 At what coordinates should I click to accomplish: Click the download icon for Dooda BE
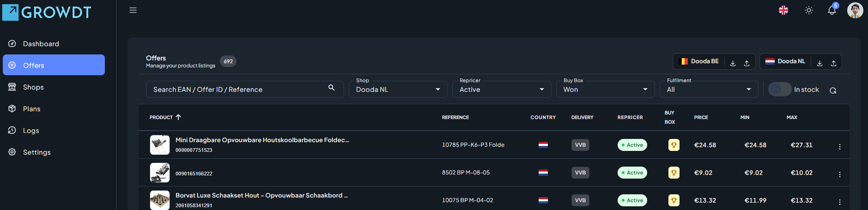[733, 63]
